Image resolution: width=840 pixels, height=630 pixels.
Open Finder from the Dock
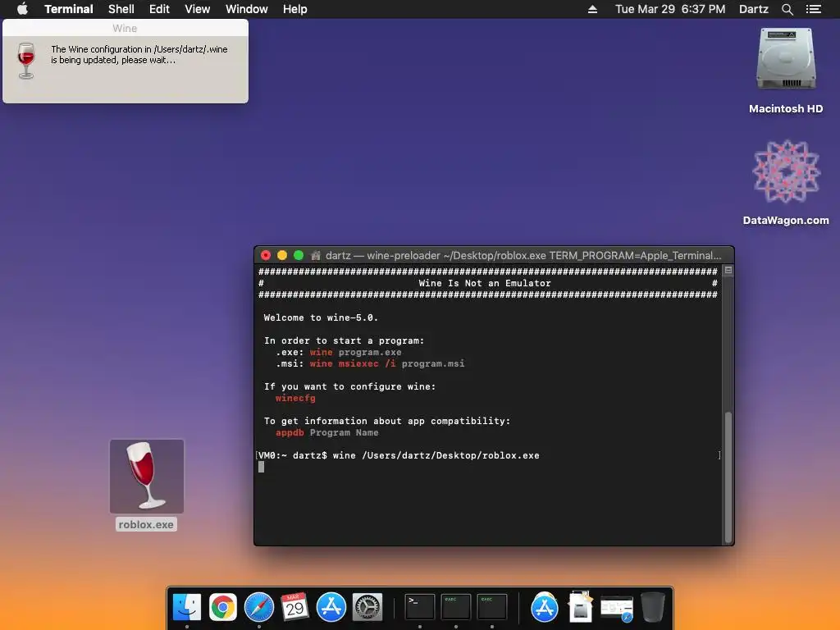coord(187,607)
